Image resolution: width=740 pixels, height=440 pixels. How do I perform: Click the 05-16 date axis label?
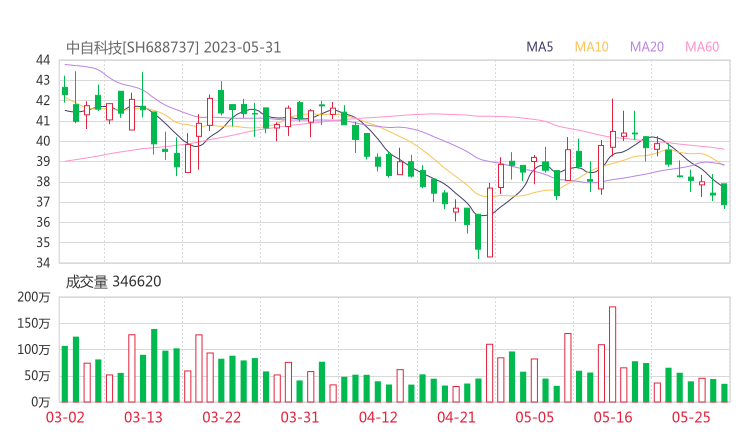point(613,417)
